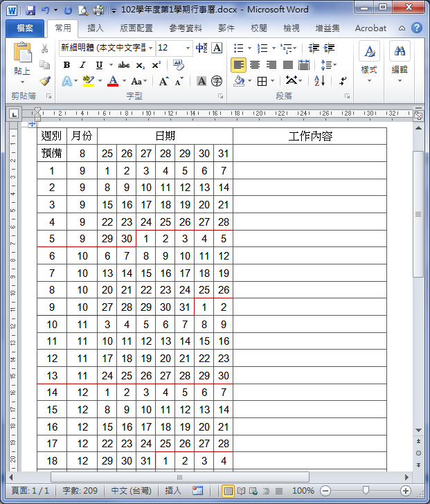Open the Styles gallery dropdown
430x504 pixels.
pyautogui.click(x=369, y=63)
